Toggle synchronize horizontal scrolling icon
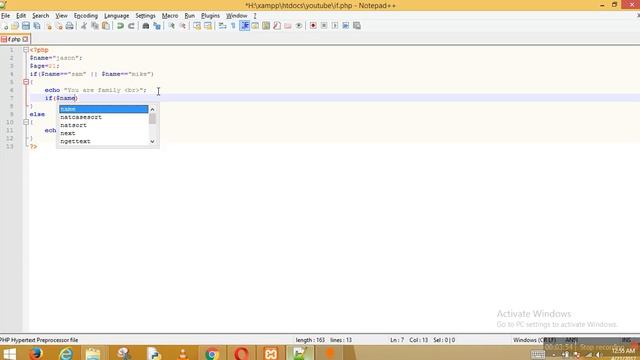Screen dimensions: 640x360 208,26
